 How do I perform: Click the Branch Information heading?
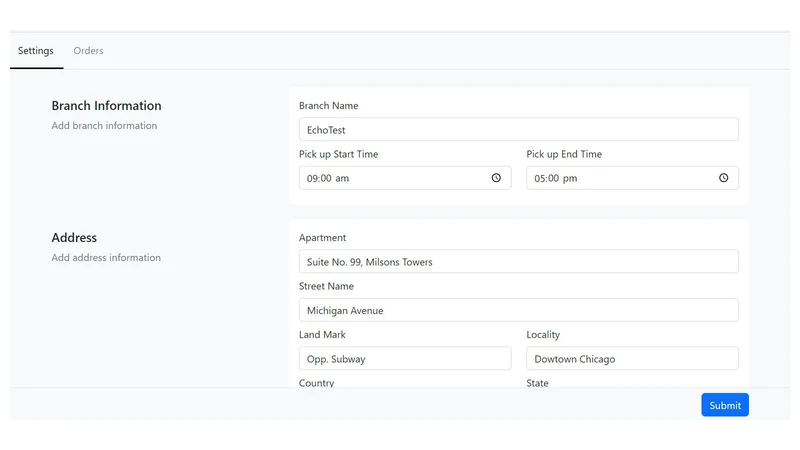(x=106, y=106)
